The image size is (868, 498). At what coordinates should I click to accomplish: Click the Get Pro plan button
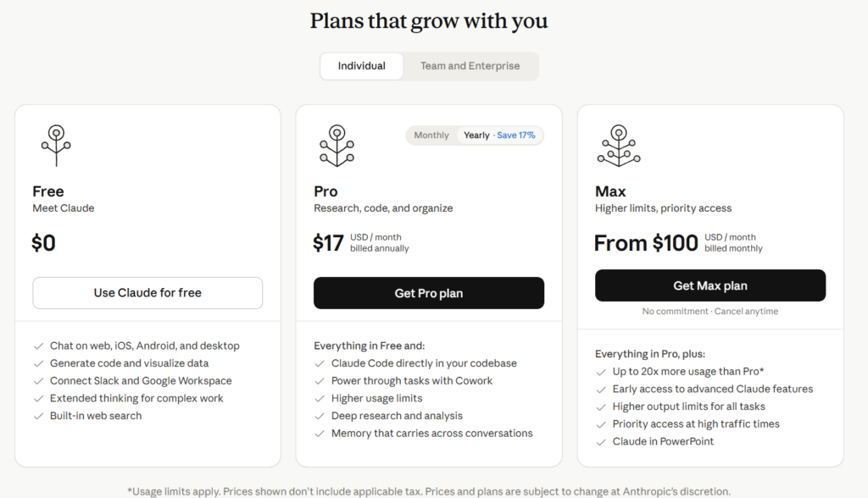click(x=429, y=293)
